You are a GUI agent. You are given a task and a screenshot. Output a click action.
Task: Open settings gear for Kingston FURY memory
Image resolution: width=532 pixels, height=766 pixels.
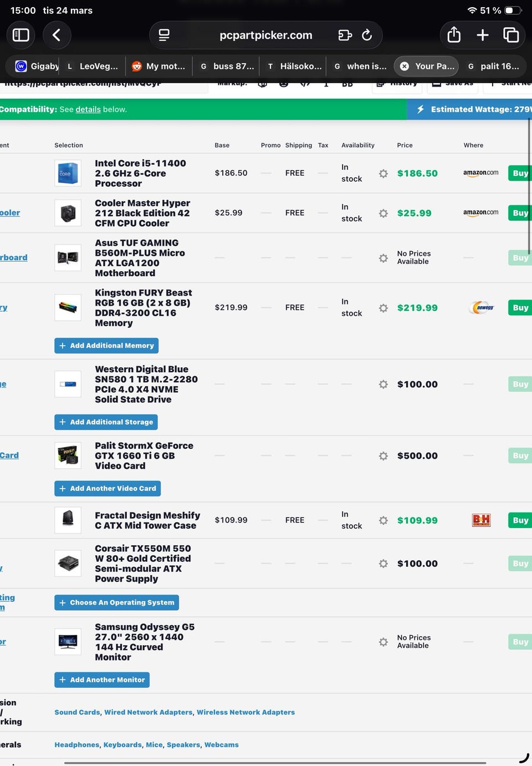tap(383, 308)
